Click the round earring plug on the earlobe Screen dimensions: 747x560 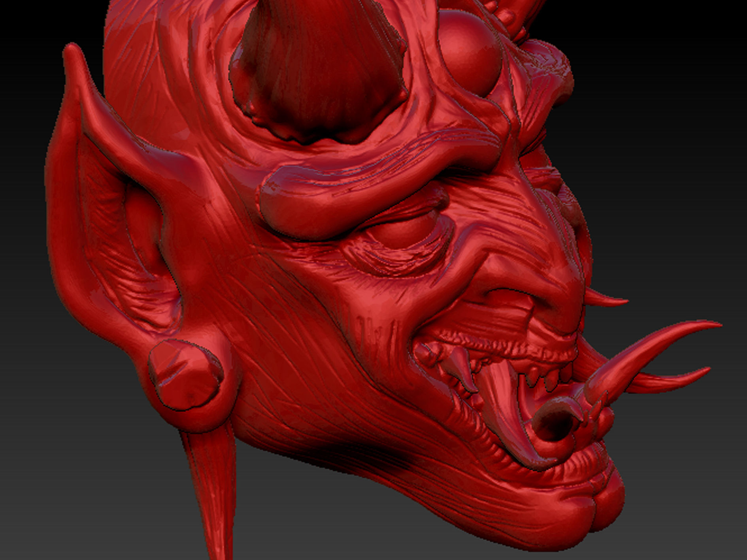(x=186, y=374)
